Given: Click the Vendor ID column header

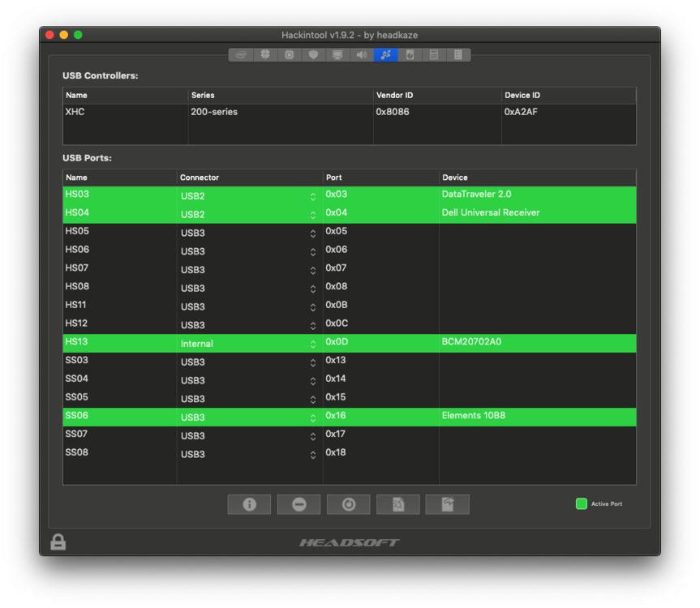Looking at the screenshot, I should [436, 96].
